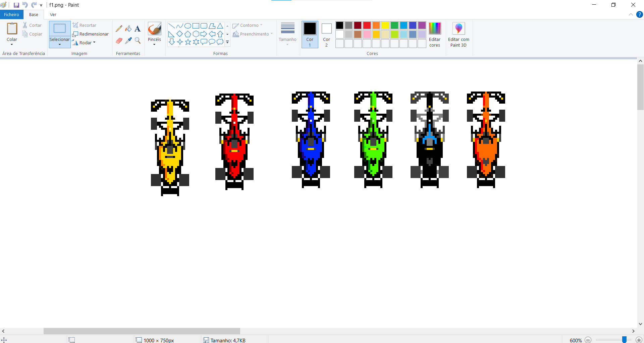Click the Save icon in the quick access toolbar

[x=16, y=5]
